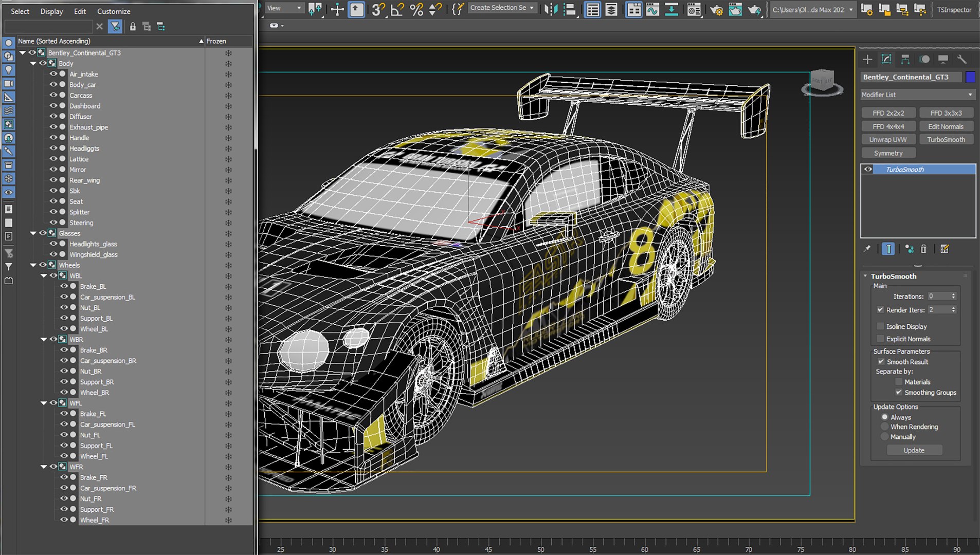Click the Spinner Snap icon
Screen dimensions: 980x555
click(x=435, y=9)
